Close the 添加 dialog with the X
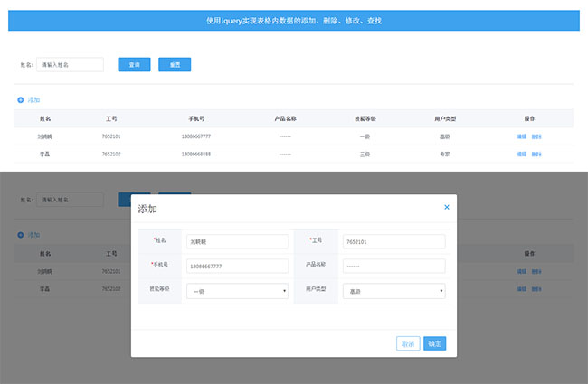This screenshot has width=588, height=384. click(446, 208)
